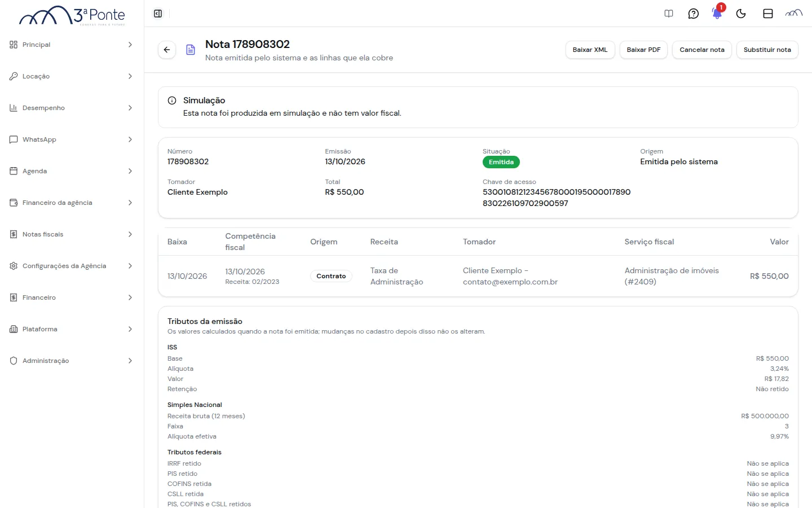The width and height of the screenshot is (812, 508).
Task: Click the 3,24% Alíquota value
Action: click(779, 369)
